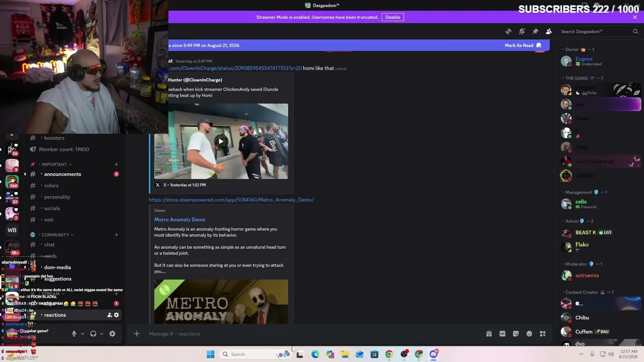Add a channel to COMMUNITY category
Viewport: 644px width, 362px height.
click(x=116, y=235)
